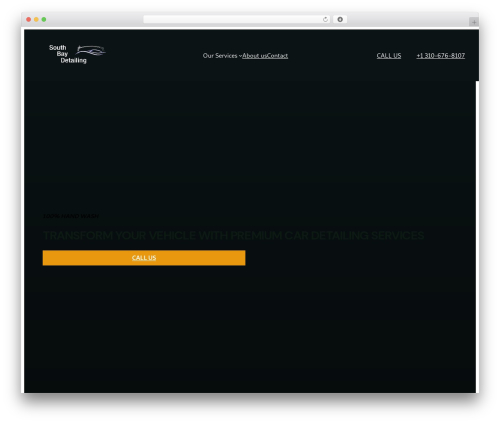Dial the +1 310-676-8107 phone link

click(x=440, y=56)
